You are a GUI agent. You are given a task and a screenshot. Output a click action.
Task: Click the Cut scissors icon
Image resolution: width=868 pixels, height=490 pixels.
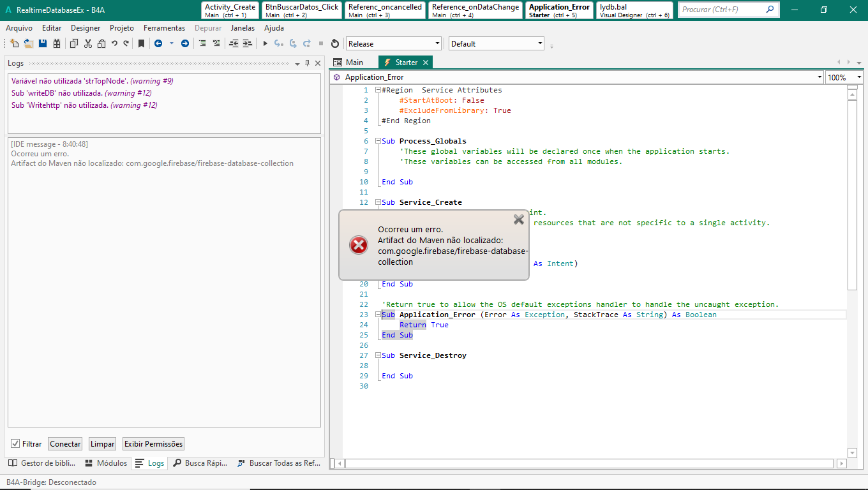[88, 43]
